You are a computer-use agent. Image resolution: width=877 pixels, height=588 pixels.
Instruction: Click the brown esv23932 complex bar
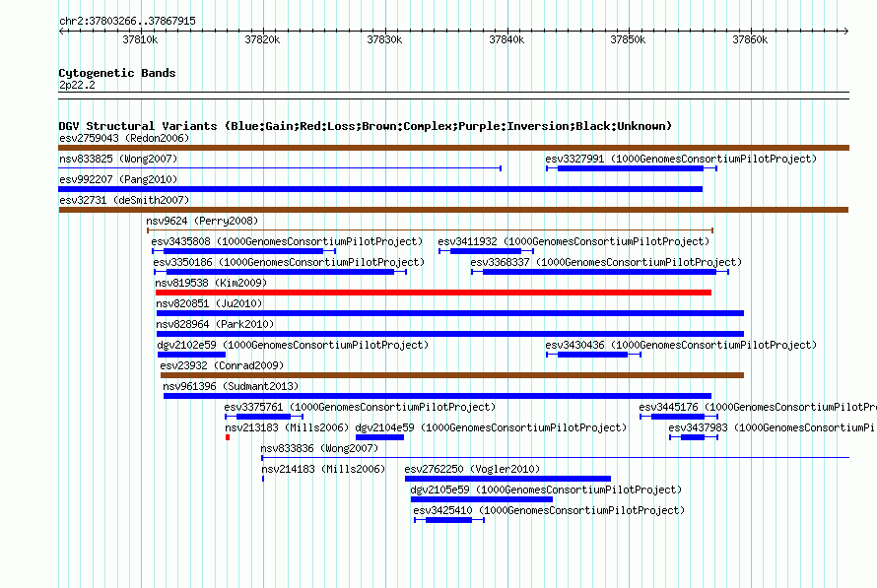(x=452, y=375)
